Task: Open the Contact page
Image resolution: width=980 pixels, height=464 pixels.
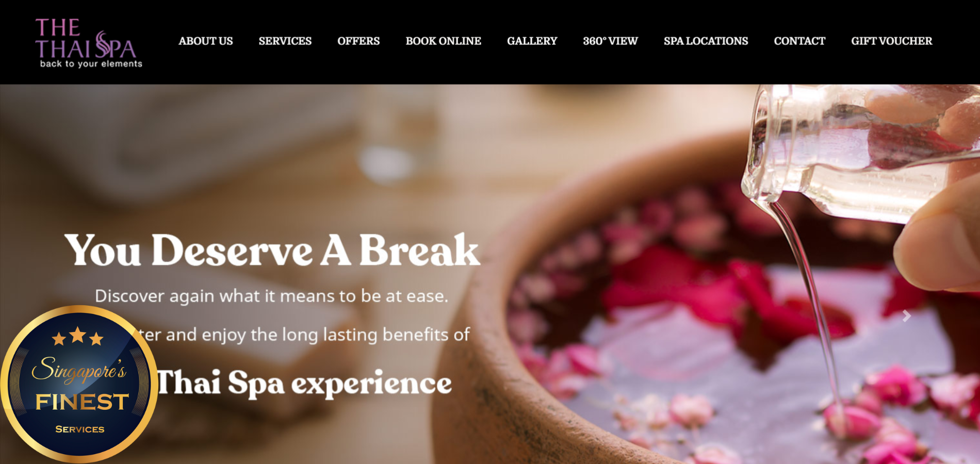Action: coord(800,41)
